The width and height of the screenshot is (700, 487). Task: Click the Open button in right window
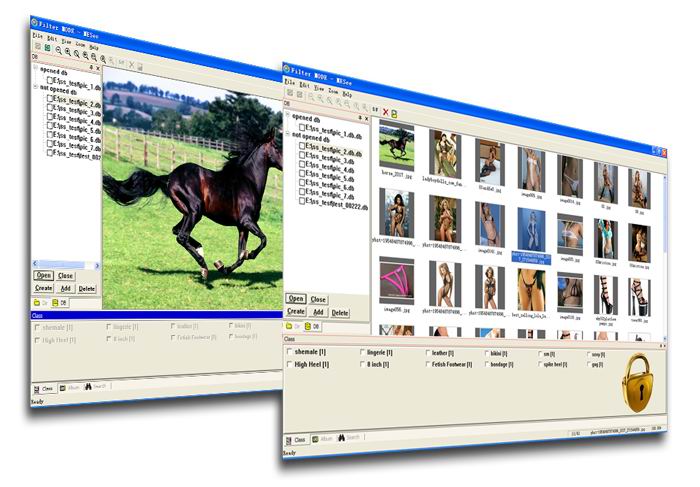[x=296, y=299]
